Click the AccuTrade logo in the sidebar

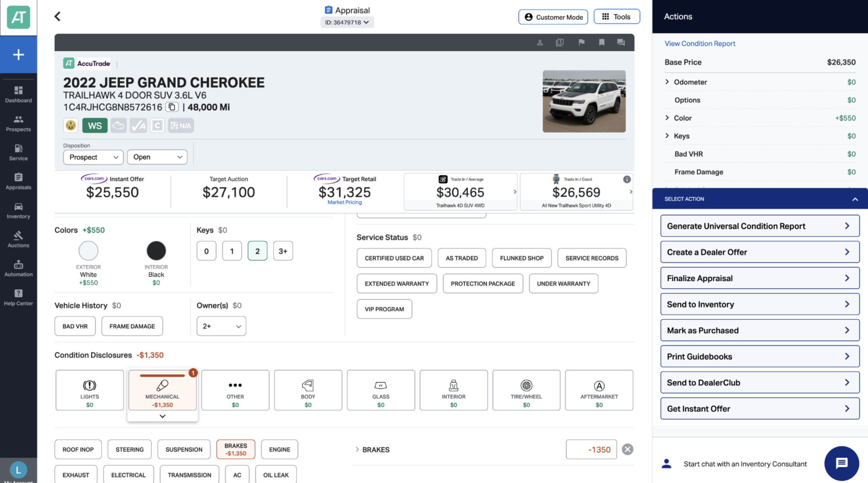pos(18,17)
